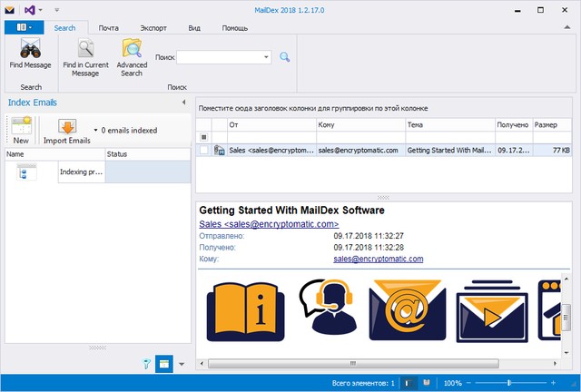Select the index icon in the Name column
This screenshot has height=392, width=581.
pyautogui.click(x=27, y=171)
